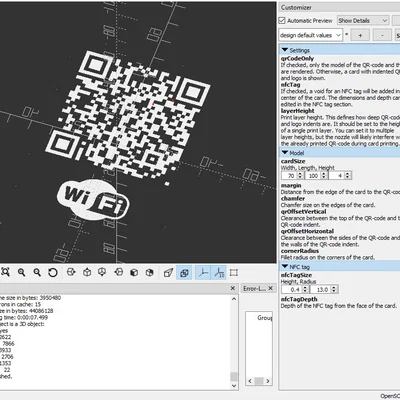The width and height of the screenshot is (400, 400).
Task: Click the Customizer panel title bar
Action: 339,7
